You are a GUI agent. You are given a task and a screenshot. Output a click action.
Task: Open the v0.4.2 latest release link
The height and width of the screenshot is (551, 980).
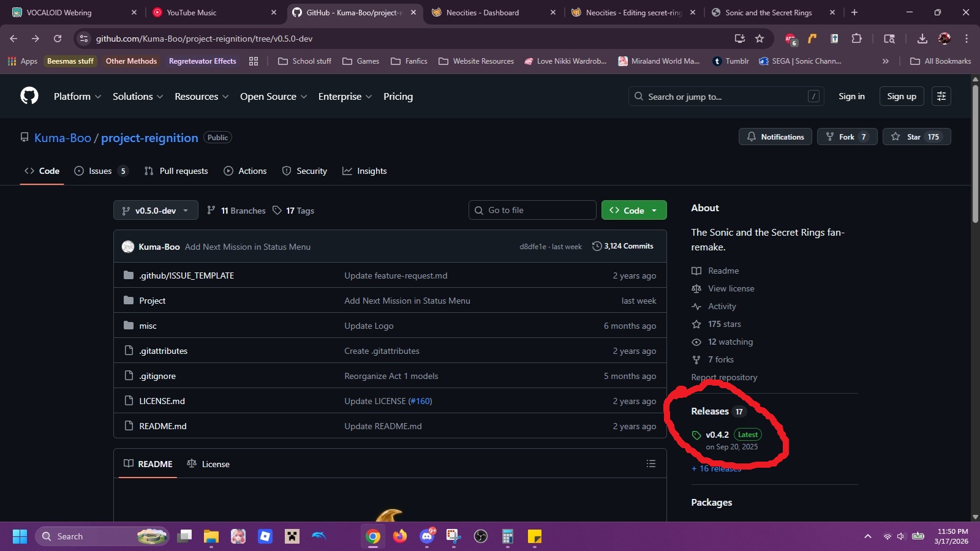(717, 435)
